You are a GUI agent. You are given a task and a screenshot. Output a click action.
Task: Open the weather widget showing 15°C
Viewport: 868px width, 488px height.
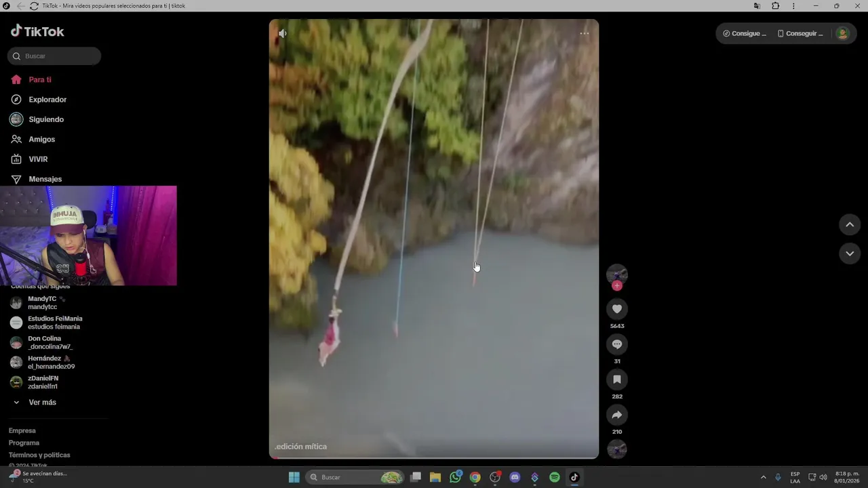click(x=39, y=477)
